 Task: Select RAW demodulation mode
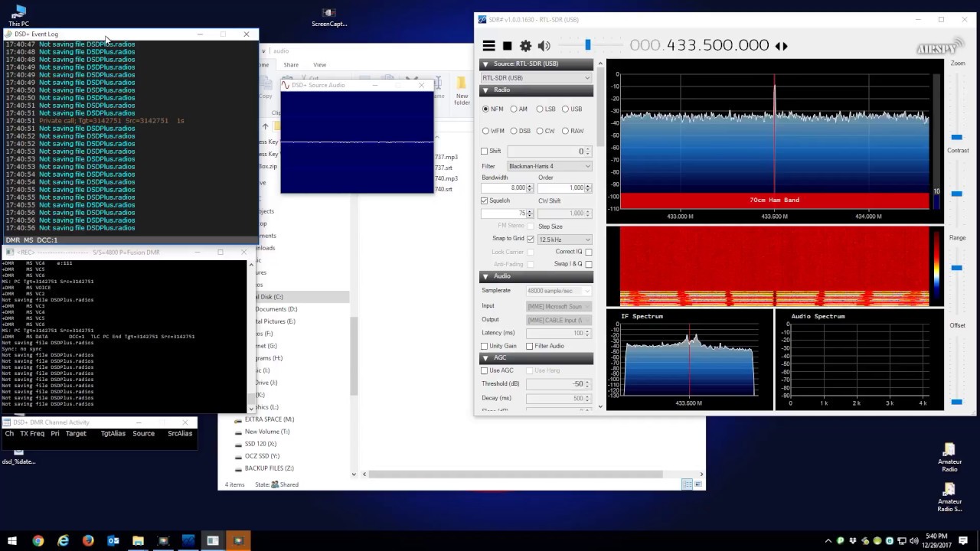[572, 131]
